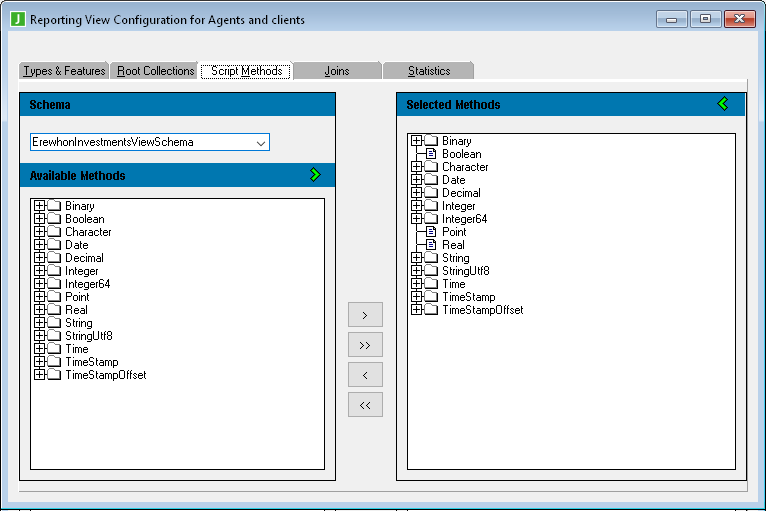This screenshot has width=766, height=511.
Task: Open the Joins tab
Action: (337, 71)
